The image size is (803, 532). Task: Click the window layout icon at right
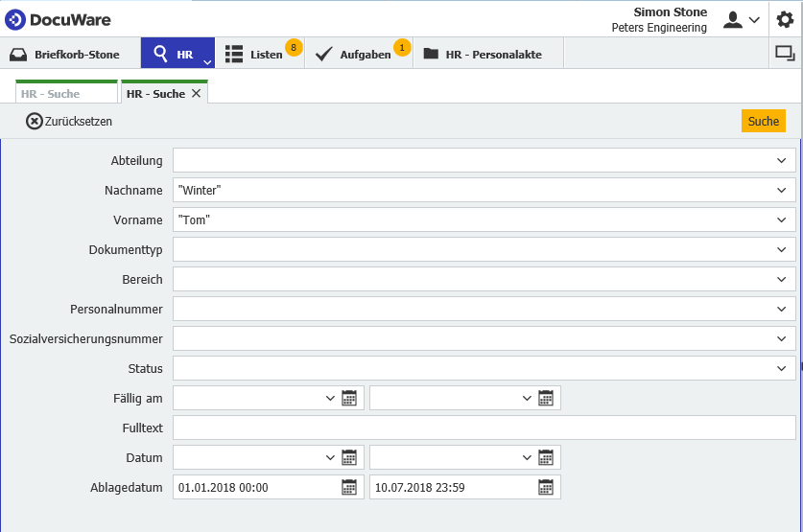pyautogui.click(x=785, y=54)
